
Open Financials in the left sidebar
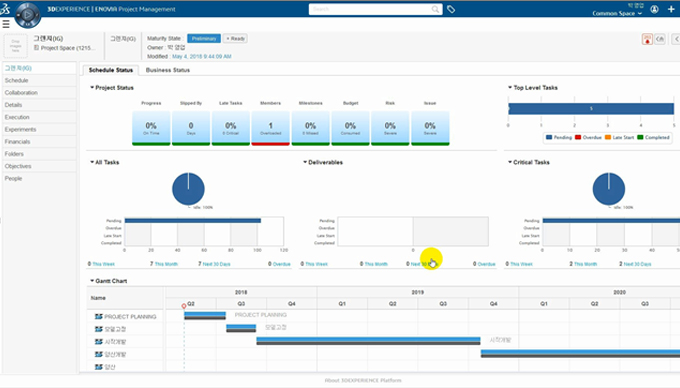(39, 142)
